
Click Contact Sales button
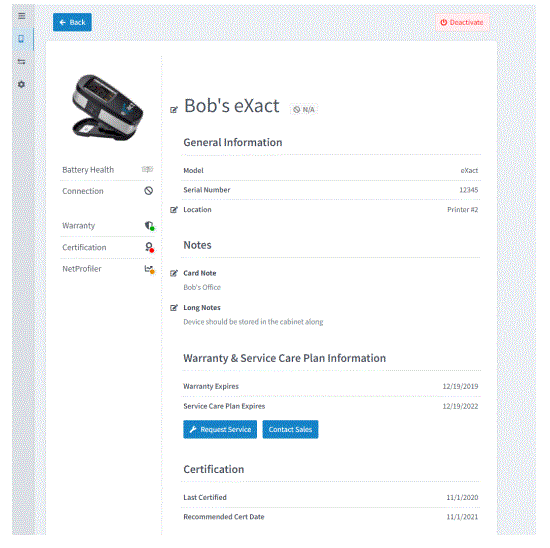(x=290, y=429)
